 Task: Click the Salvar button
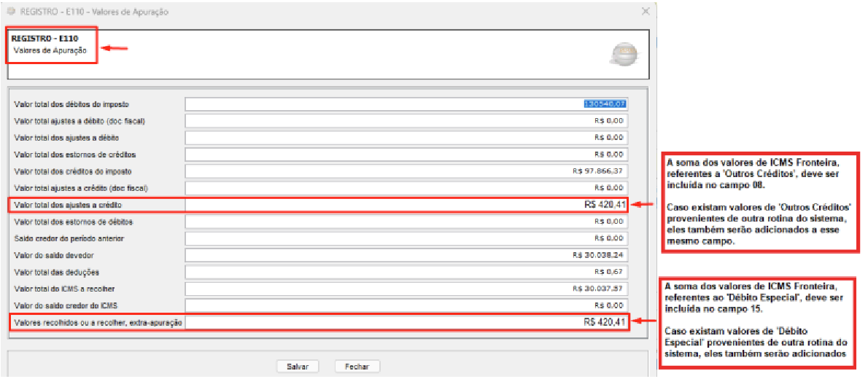[x=298, y=367]
